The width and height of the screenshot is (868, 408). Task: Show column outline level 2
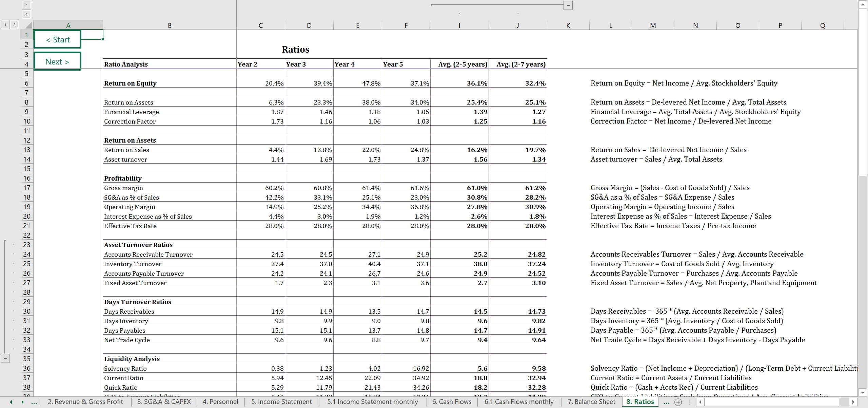[x=26, y=15]
